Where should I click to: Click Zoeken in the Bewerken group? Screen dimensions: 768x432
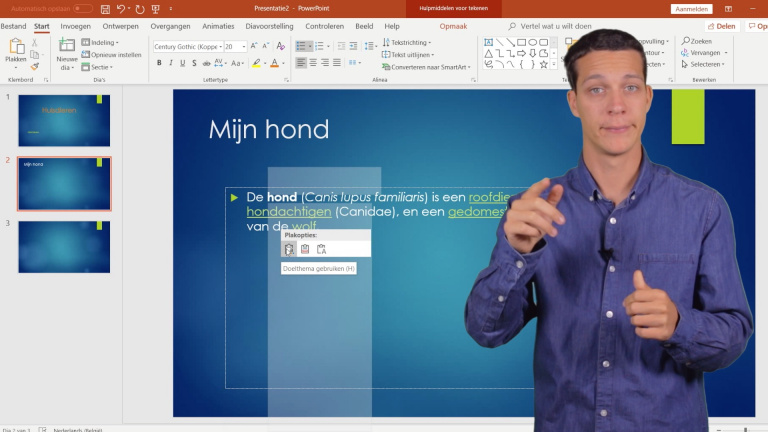click(696, 41)
